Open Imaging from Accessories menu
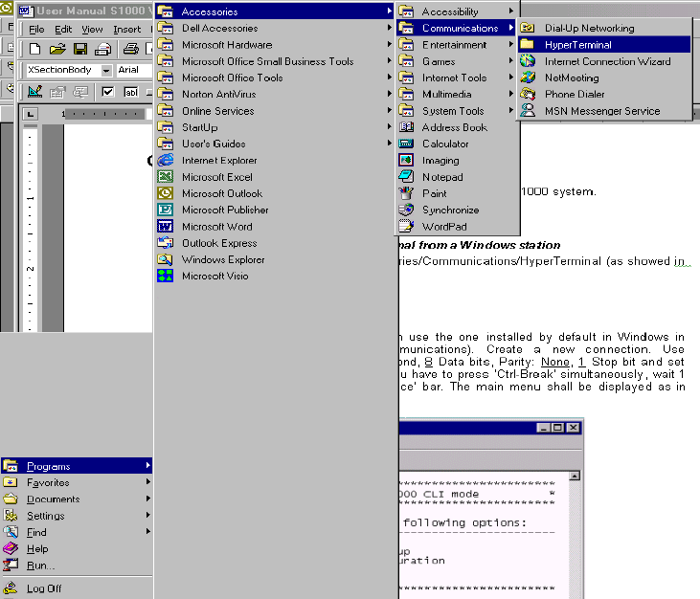 [x=457, y=161]
